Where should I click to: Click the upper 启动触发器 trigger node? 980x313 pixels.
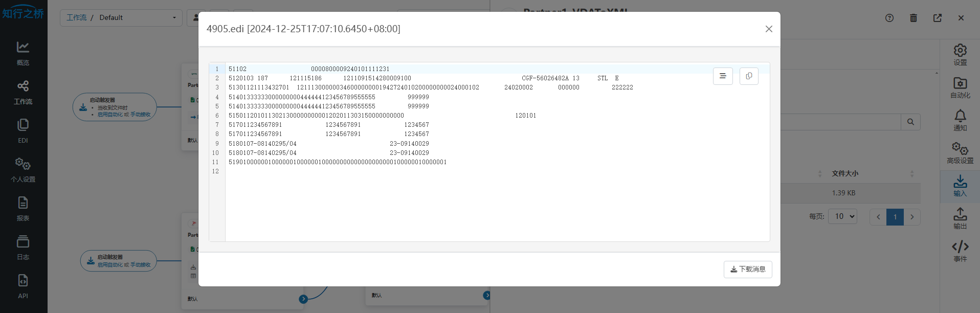point(115,107)
